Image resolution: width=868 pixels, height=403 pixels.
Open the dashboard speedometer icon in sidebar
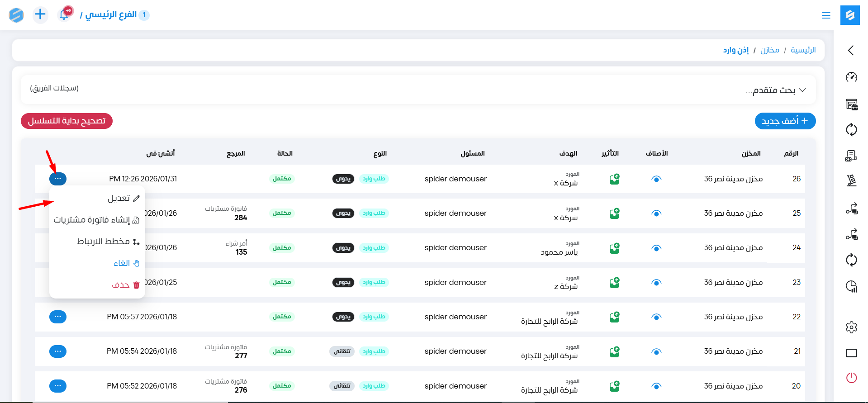click(x=851, y=77)
